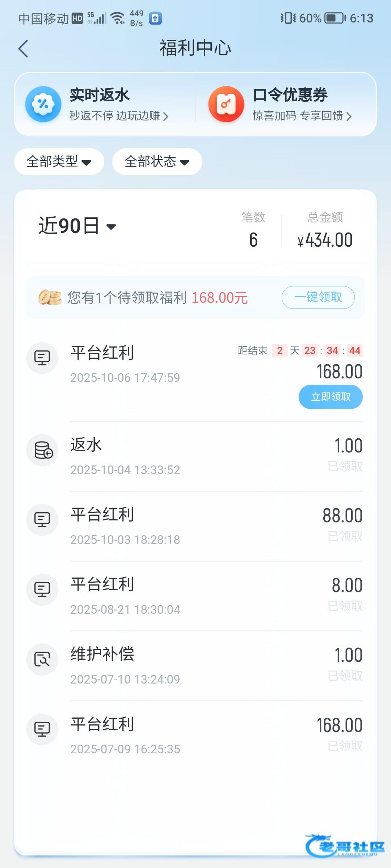Open the blue 实时返水 rebate icon
The height and width of the screenshot is (868, 391).
click(x=43, y=104)
